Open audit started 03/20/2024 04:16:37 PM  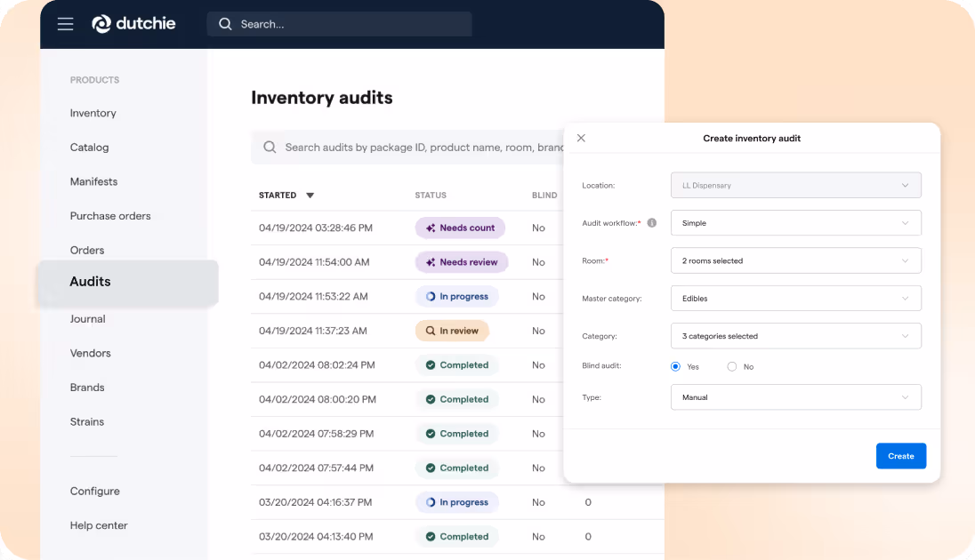(x=315, y=502)
